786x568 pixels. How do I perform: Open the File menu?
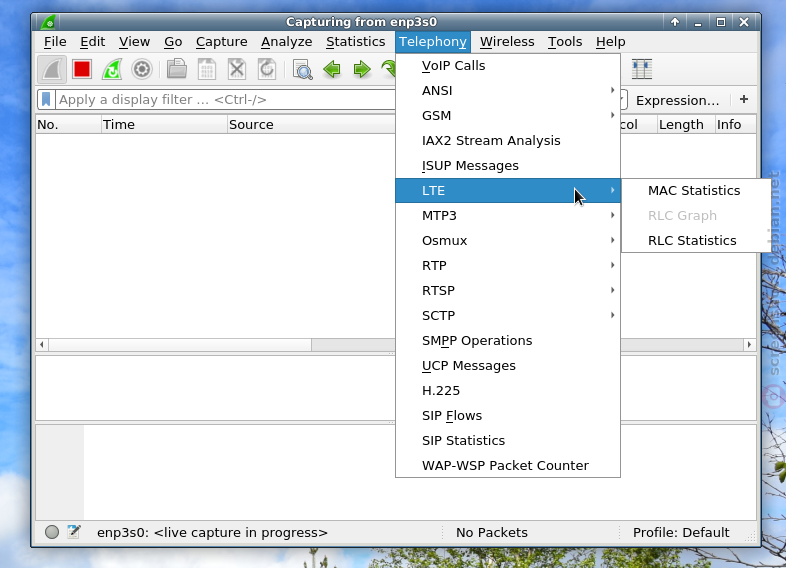(x=55, y=42)
